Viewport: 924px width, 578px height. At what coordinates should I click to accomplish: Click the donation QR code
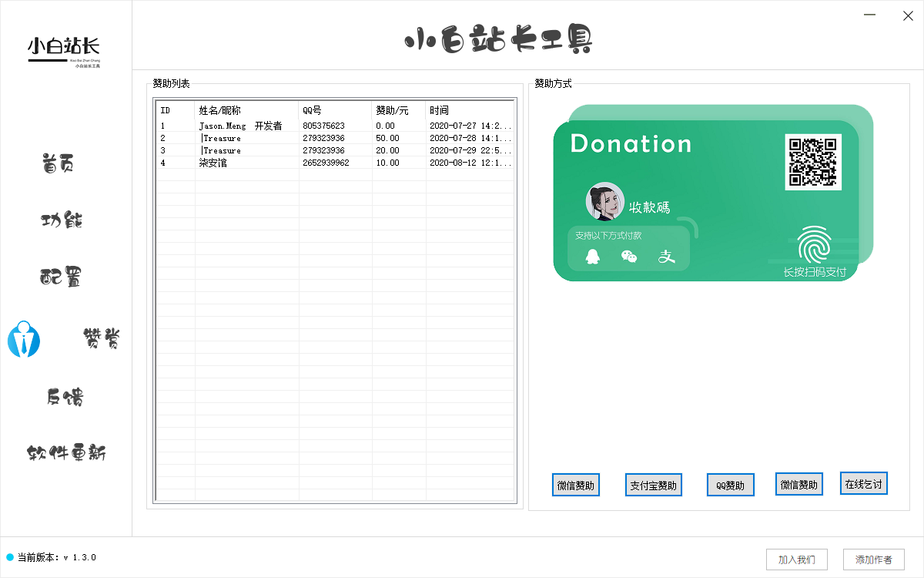pos(813,162)
